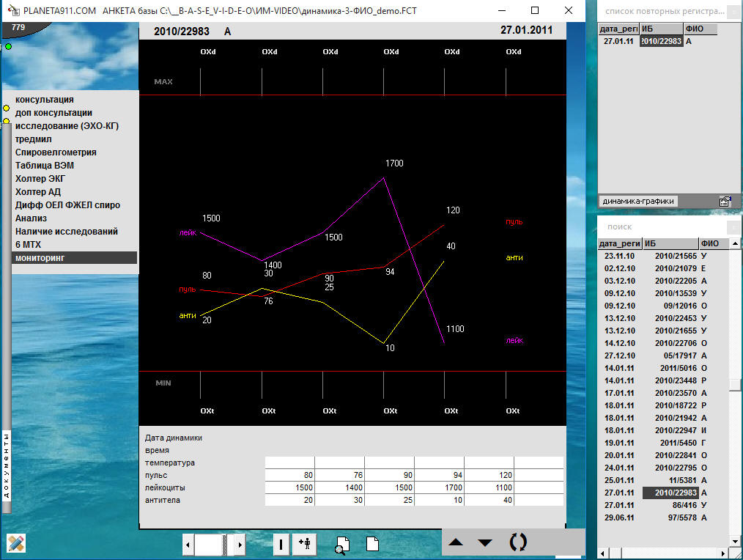This screenshot has width=743, height=560.
Task: Click the blank page icon
Action: coord(373,544)
